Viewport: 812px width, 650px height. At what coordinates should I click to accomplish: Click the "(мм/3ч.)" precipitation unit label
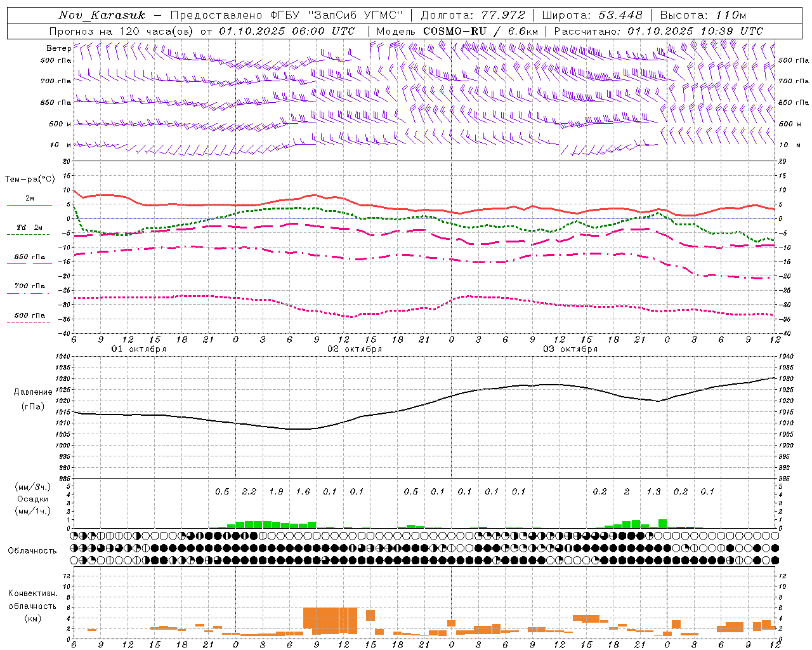32,487
